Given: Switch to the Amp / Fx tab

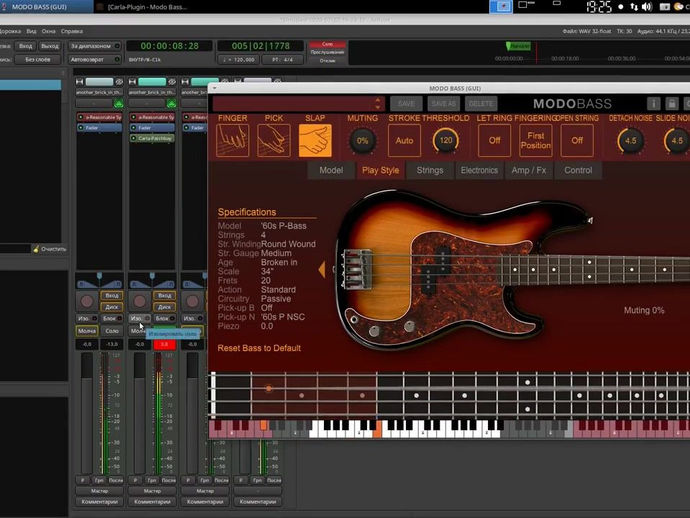Looking at the screenshot, I should [529, 170].
